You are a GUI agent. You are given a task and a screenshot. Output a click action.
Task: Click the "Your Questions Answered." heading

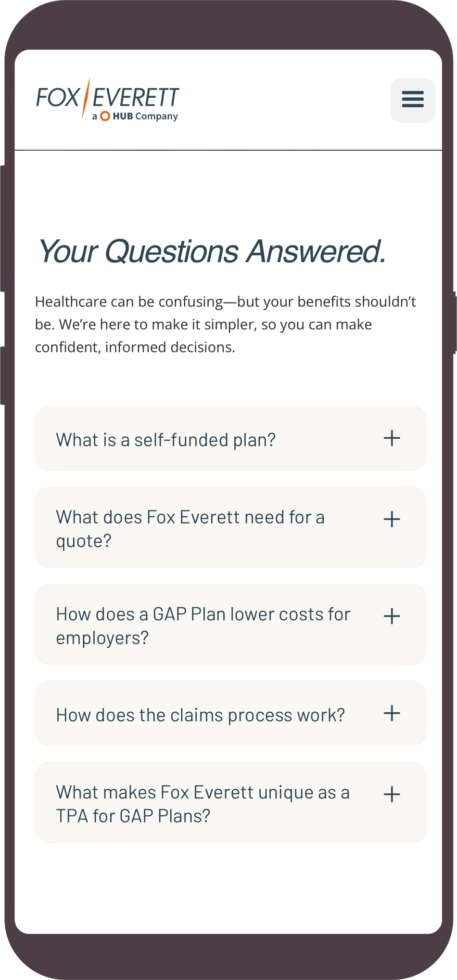212,251
